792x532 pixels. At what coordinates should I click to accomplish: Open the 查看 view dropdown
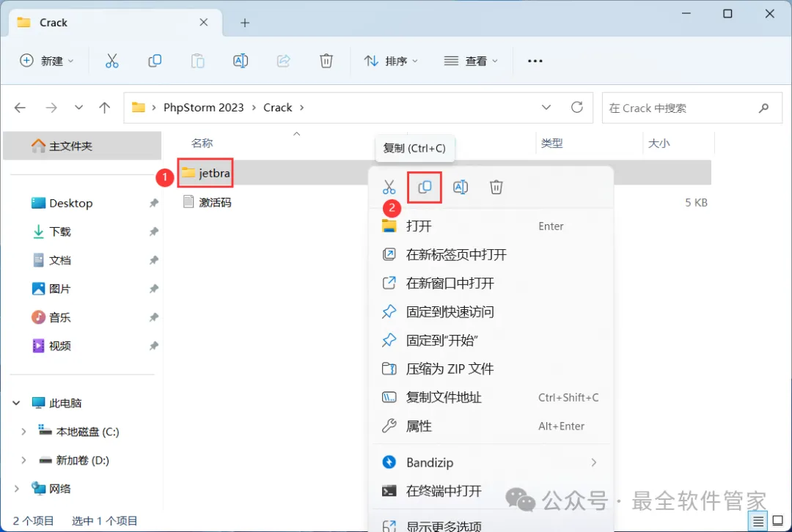tap(471, 61)
